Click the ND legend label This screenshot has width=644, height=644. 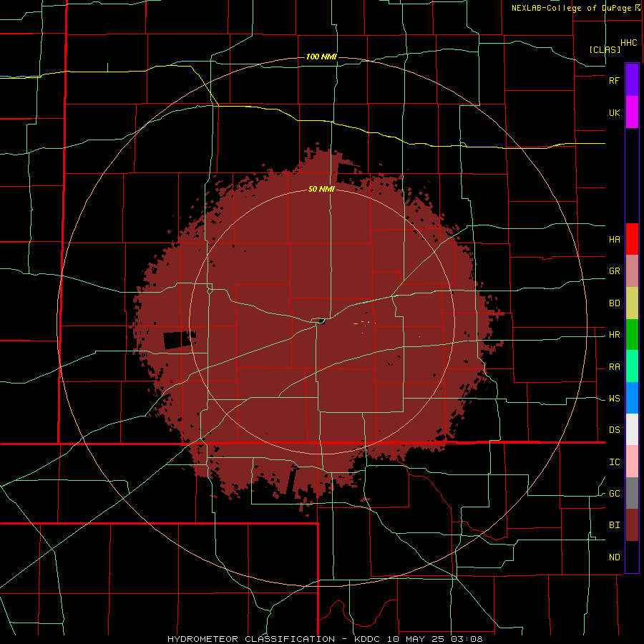[x=614, y=557]
